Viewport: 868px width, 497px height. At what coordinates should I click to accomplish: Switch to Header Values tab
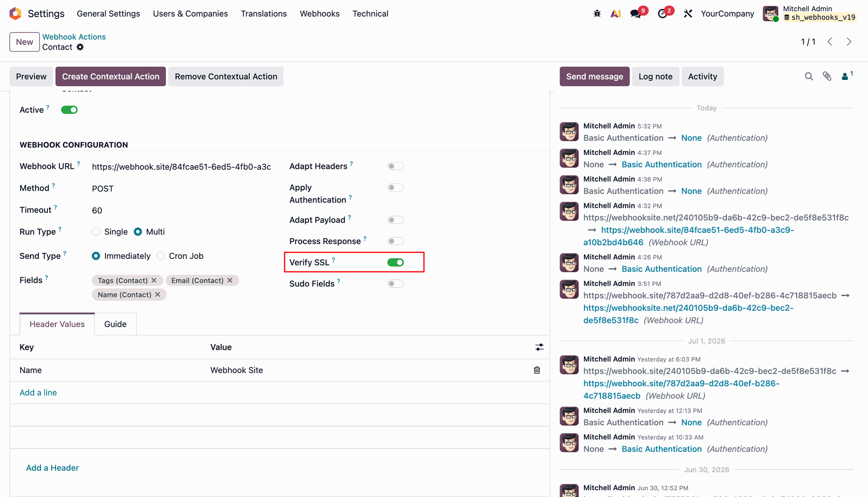click(x=57, y=324)
